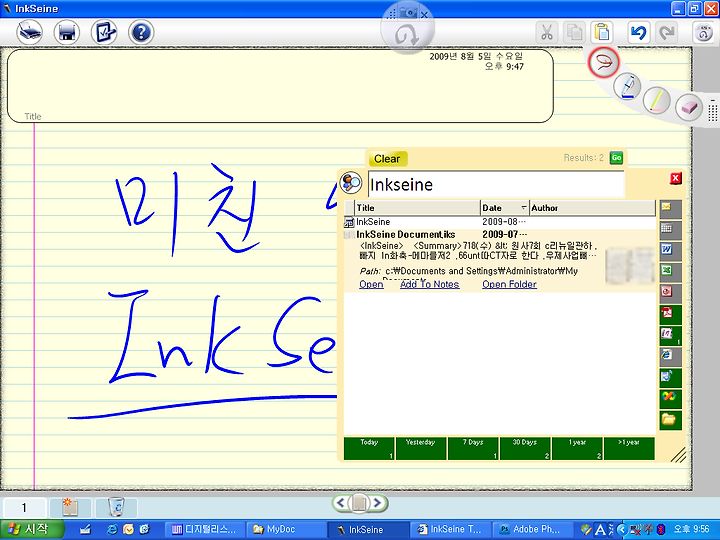Click the paste clipboard icon

pos(602,33)
